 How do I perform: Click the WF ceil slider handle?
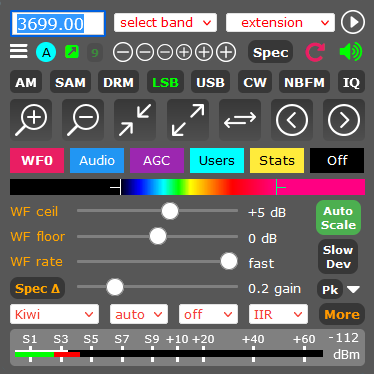[170, 211]
